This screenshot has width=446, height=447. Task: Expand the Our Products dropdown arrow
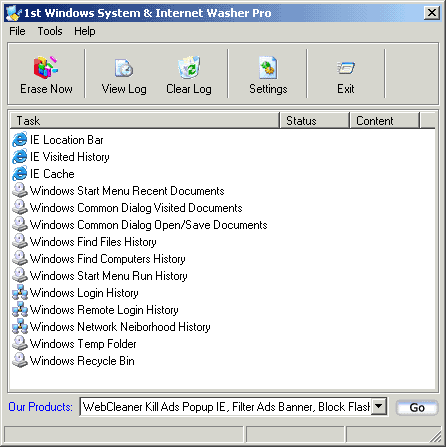tap(379, 406)
